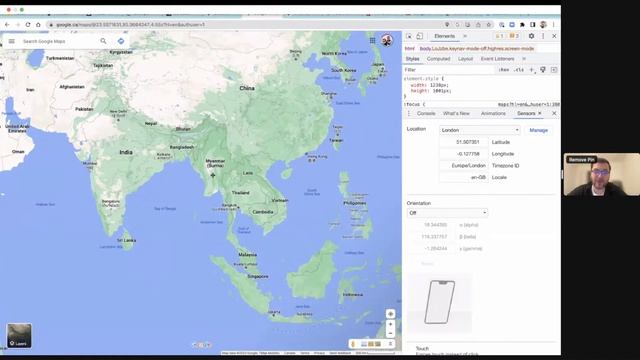
Task: Click the Styles Filter input
Action: click(x=449, y=70)
